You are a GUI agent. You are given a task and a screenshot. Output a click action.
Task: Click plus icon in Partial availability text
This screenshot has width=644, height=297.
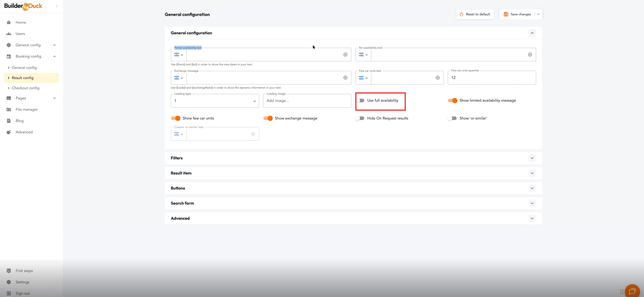pyautogui.click(x=345, y=55)
